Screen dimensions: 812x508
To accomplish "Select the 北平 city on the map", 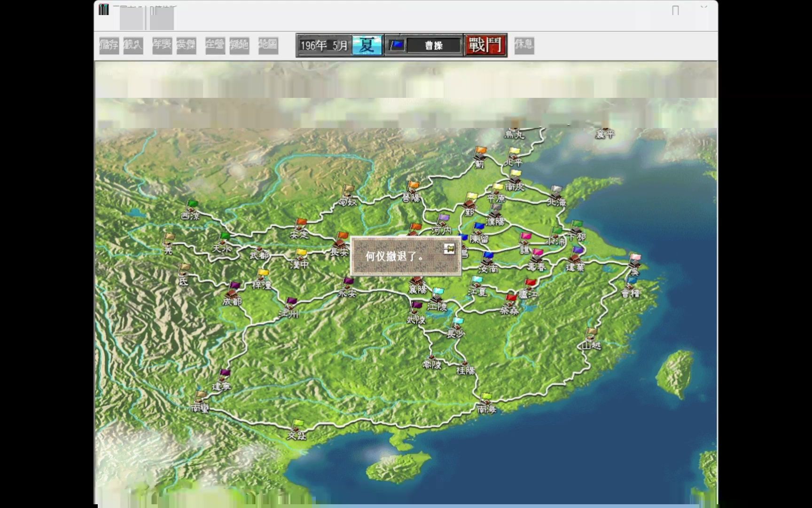I will (x=514, y=157).
